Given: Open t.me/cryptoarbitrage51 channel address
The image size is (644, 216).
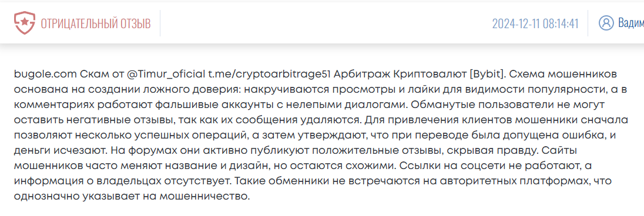Looking at the screenshot, I should (x=270, y=75).
